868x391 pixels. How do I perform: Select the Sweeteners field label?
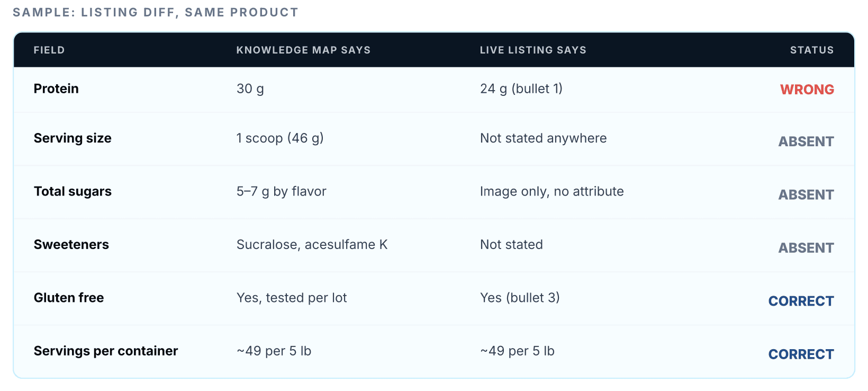71,244
